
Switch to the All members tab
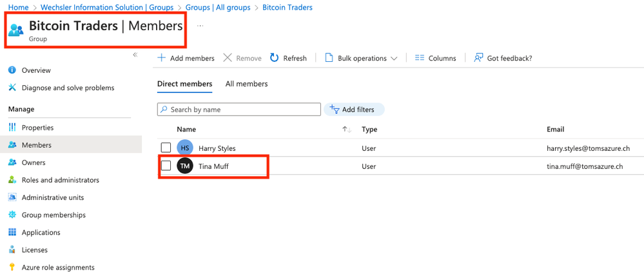[246, 84]
